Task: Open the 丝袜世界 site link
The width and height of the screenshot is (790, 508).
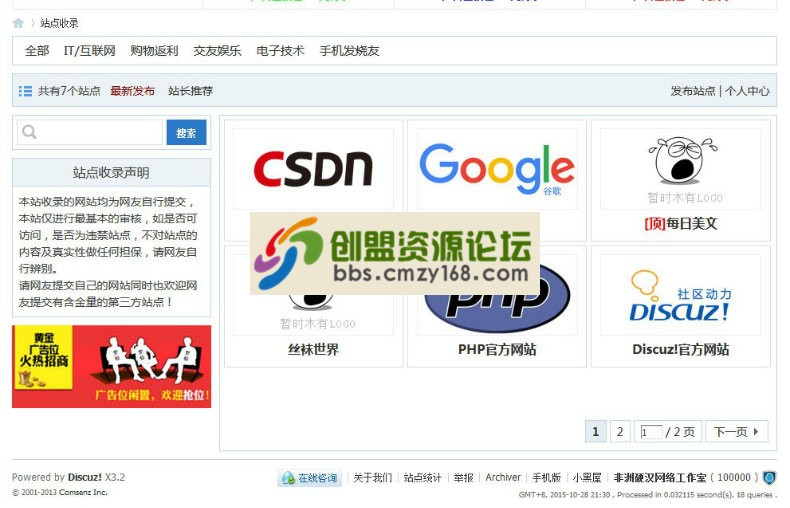Action: [313, 349]
